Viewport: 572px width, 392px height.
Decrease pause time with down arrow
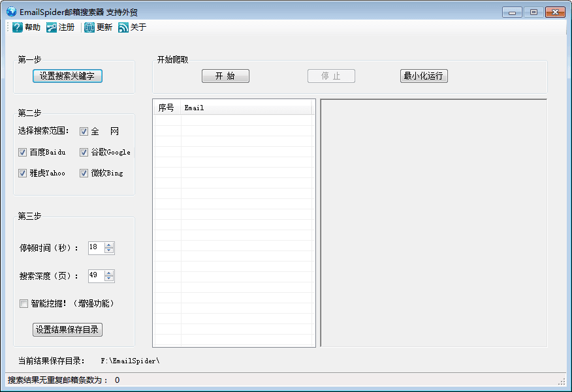click(x=109, y=250)
